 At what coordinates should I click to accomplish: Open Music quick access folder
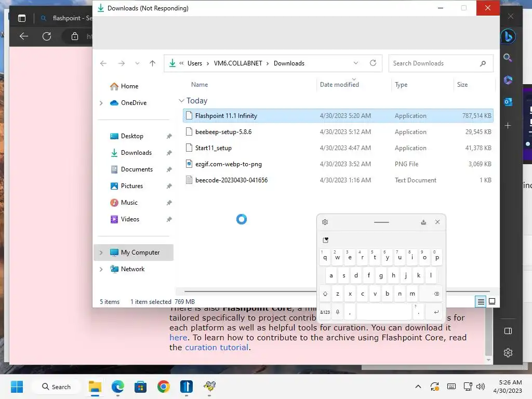(129, 203)
